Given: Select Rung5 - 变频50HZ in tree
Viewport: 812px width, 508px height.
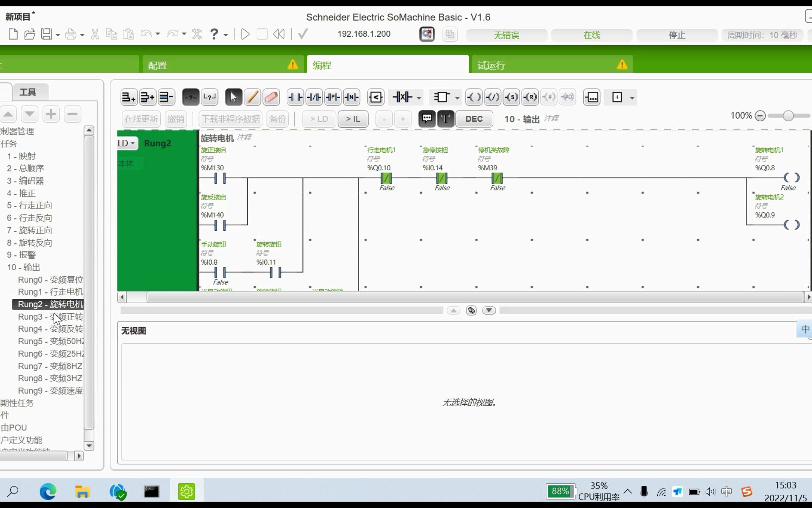Looking at the screenshot, I should [x=51, y=341].
